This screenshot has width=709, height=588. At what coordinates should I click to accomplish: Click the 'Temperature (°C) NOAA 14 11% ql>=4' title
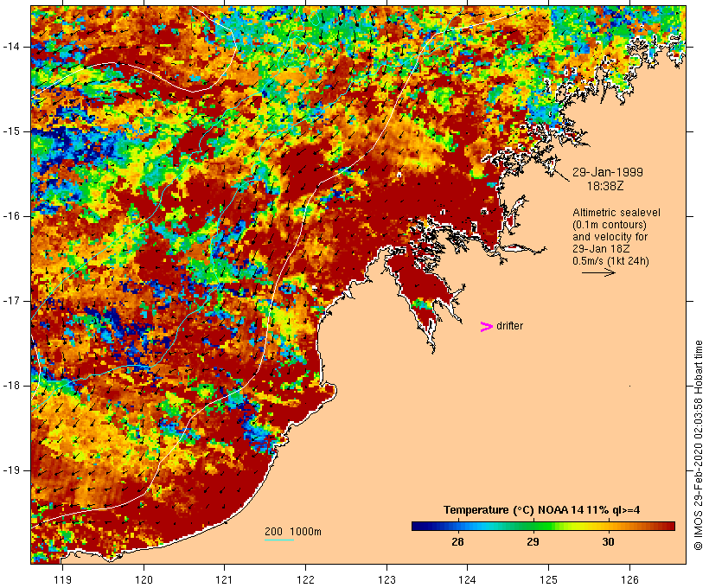[542, 510]
